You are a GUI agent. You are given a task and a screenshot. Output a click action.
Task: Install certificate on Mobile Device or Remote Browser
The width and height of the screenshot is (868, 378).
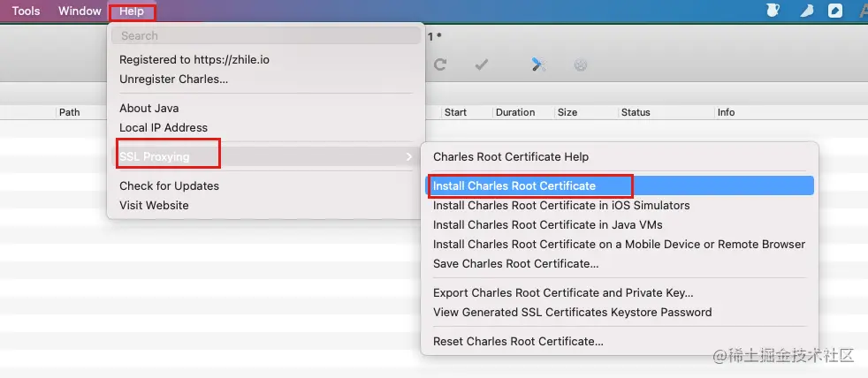click(620, 244)
